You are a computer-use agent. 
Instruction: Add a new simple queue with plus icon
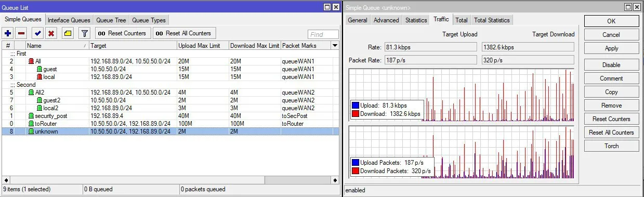coord(8,33)
